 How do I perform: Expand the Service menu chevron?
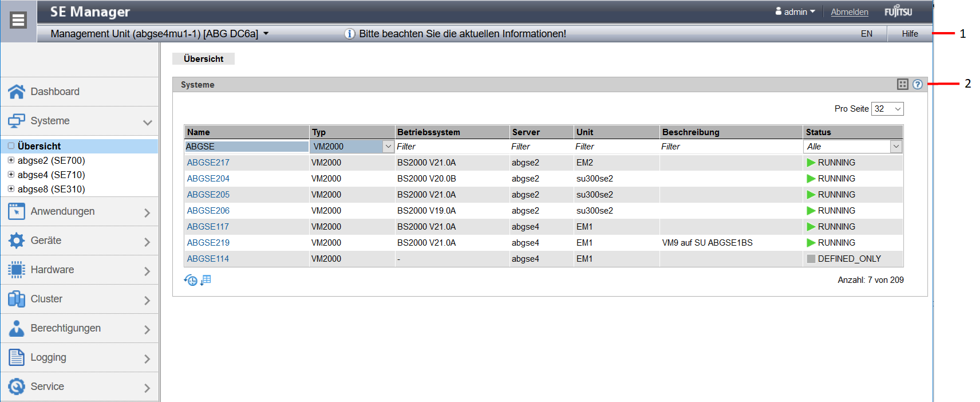tap(148, 388)
